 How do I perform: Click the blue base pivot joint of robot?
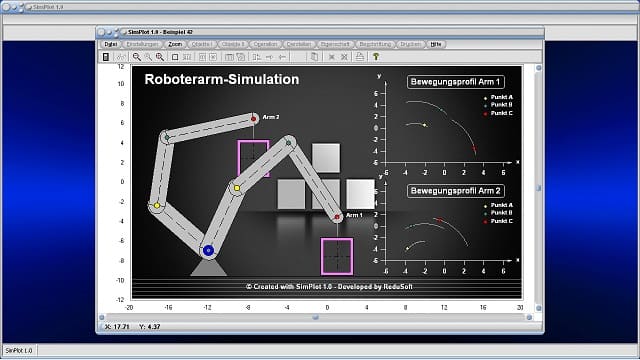209,250
